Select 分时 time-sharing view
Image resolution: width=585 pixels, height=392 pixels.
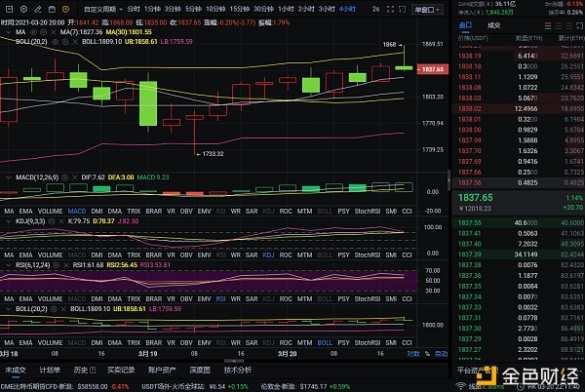point(134,9)
